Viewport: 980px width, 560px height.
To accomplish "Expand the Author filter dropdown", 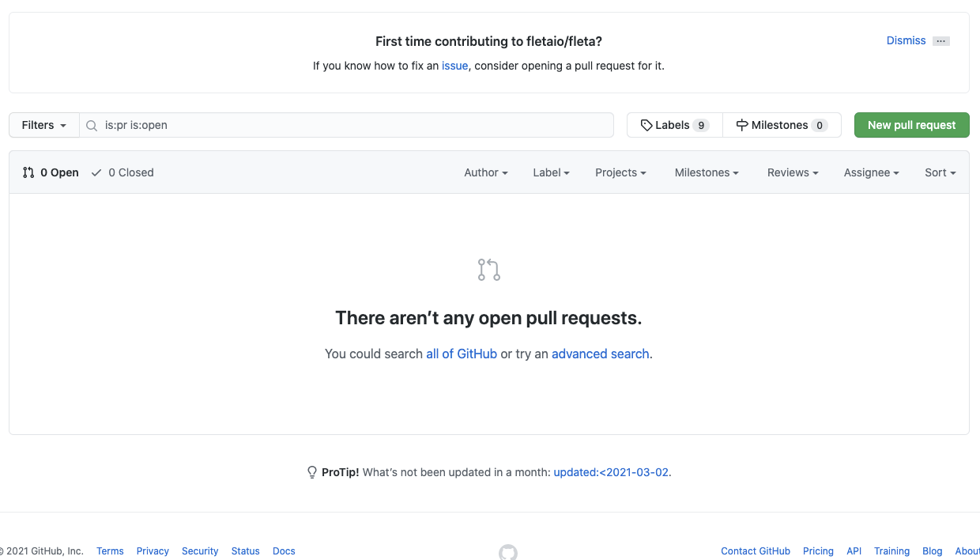I will 486,172.
